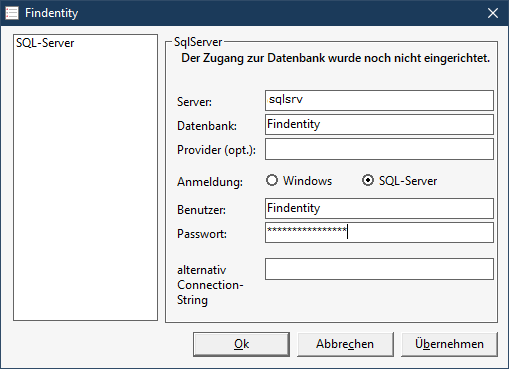The width and height of the screenshot is (509, 369).
Task: Click the Provider (opt.): label
Action: 216,150
